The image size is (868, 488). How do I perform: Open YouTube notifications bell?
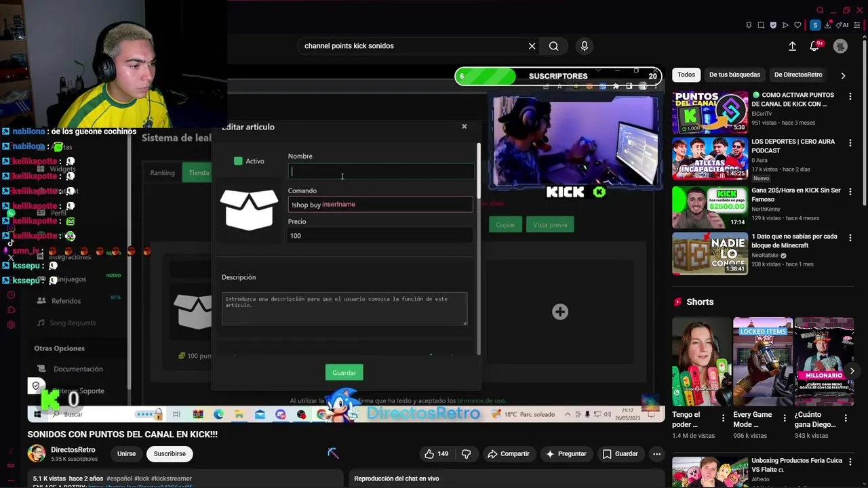pyautogui.click(x=814, y=46)
